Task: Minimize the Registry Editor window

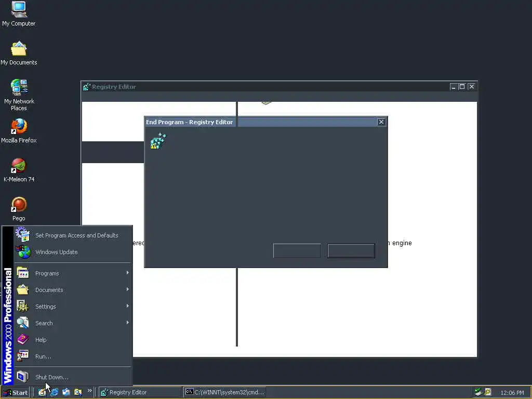Action: [454, 87]
